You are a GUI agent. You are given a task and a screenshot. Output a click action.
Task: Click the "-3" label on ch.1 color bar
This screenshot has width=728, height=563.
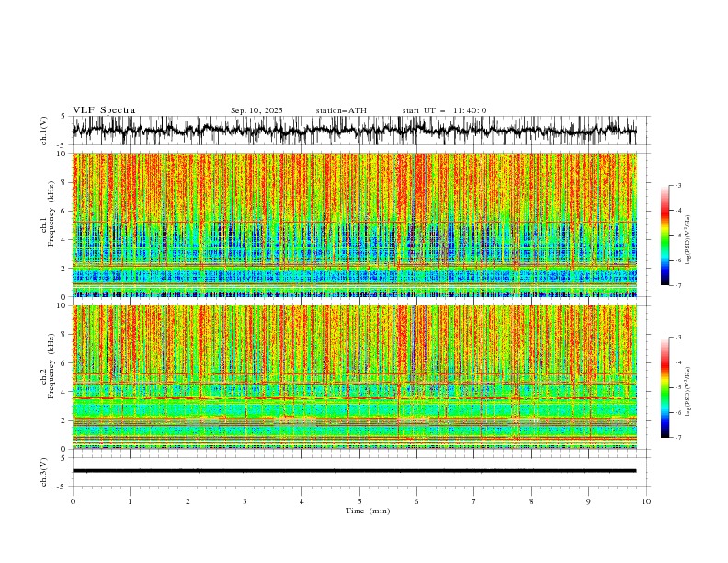tap(678, 185)
